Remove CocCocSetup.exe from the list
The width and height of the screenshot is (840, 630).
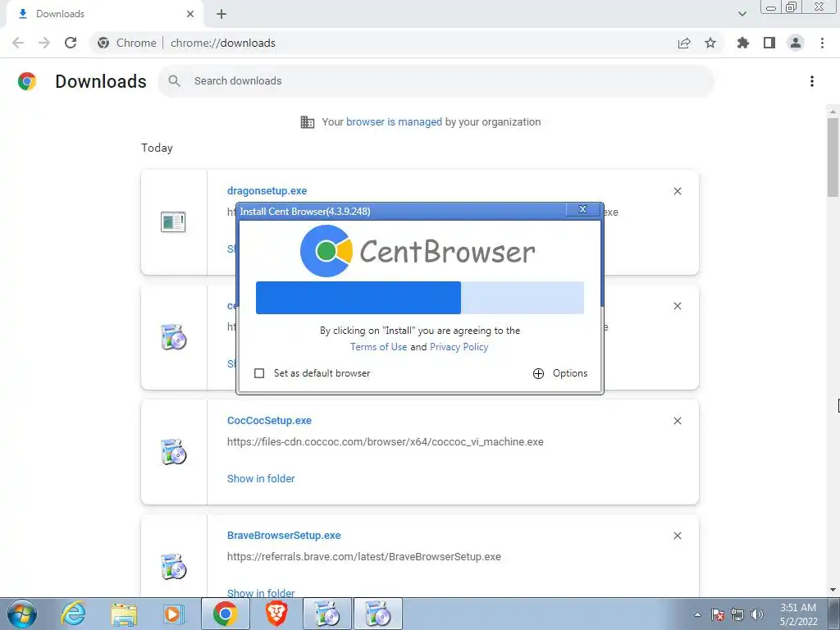(677, 421)
